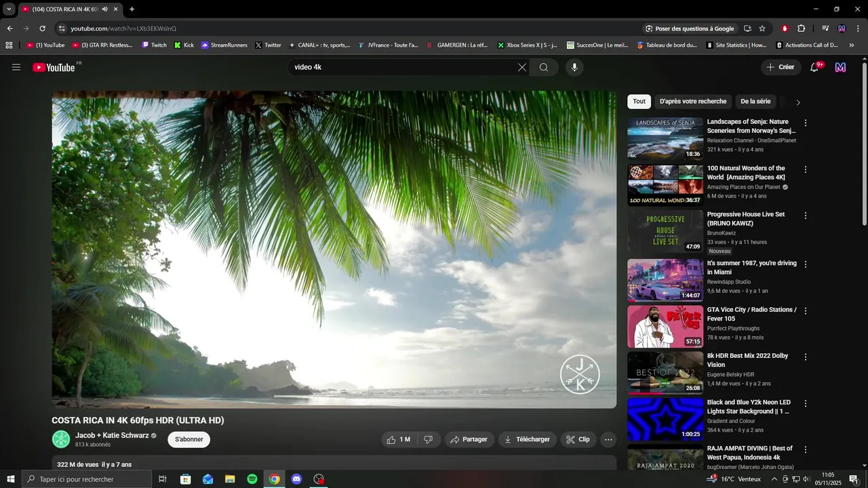Click the page vertical scrollbar
Screen dimensions: 868x488
864,144
